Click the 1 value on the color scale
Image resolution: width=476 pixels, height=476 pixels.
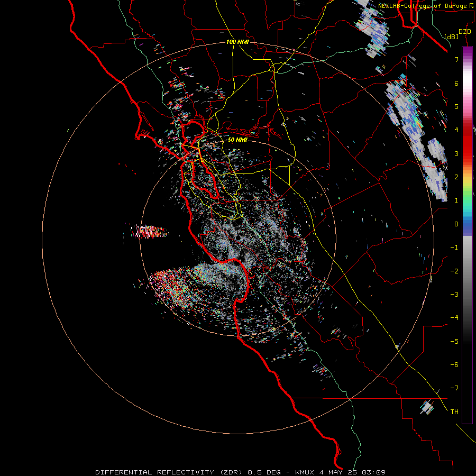coord(456,200)
